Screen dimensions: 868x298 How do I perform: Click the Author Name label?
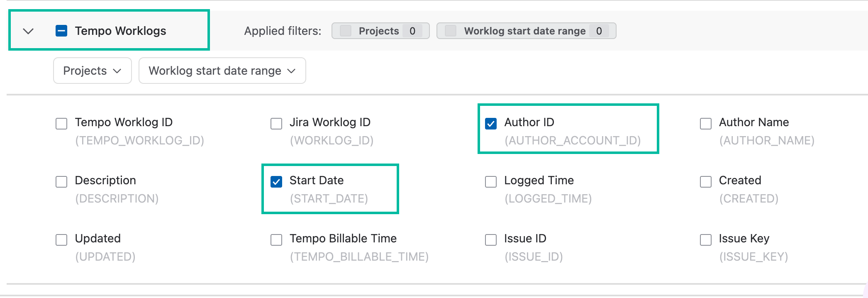(754, 122)
